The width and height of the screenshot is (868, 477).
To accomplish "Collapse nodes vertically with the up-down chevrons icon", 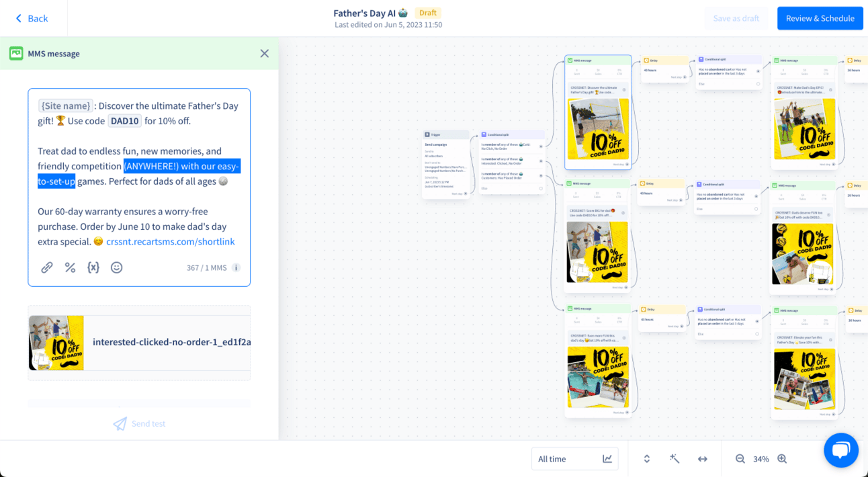I will pos(647,459).
